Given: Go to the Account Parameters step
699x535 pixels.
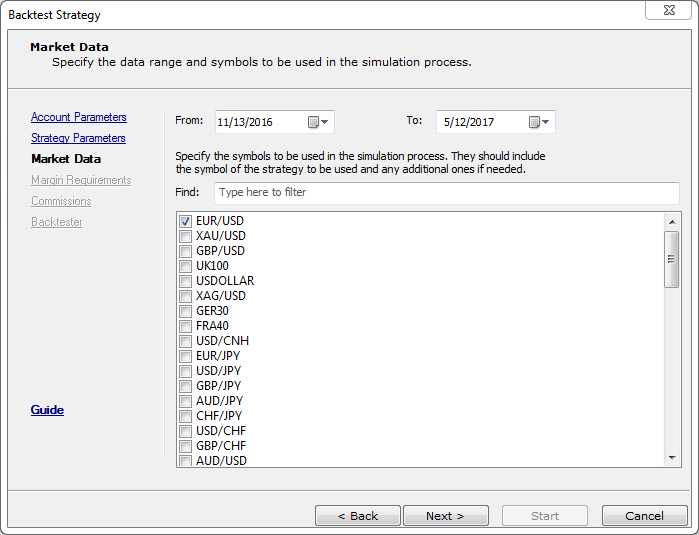Looking at the screenshot, I should 79,117.
